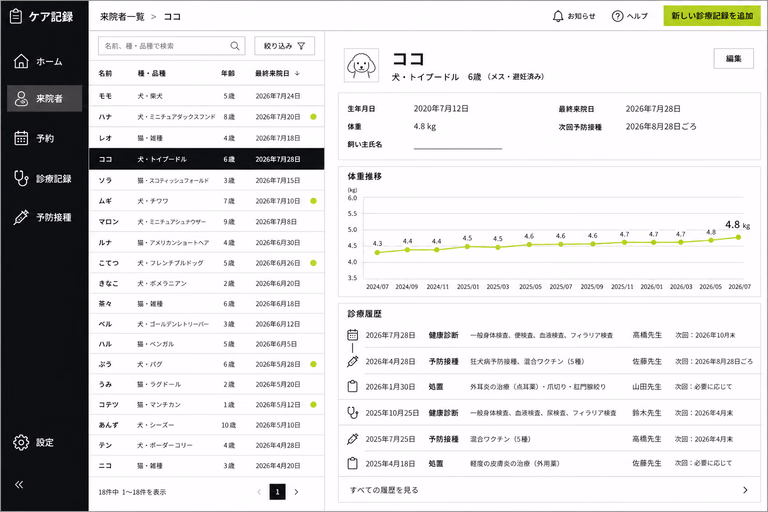This screenshot has height=512, width=768.
Task: Select the レオ row in the visitor list
Action: click(x=207, y=138)
